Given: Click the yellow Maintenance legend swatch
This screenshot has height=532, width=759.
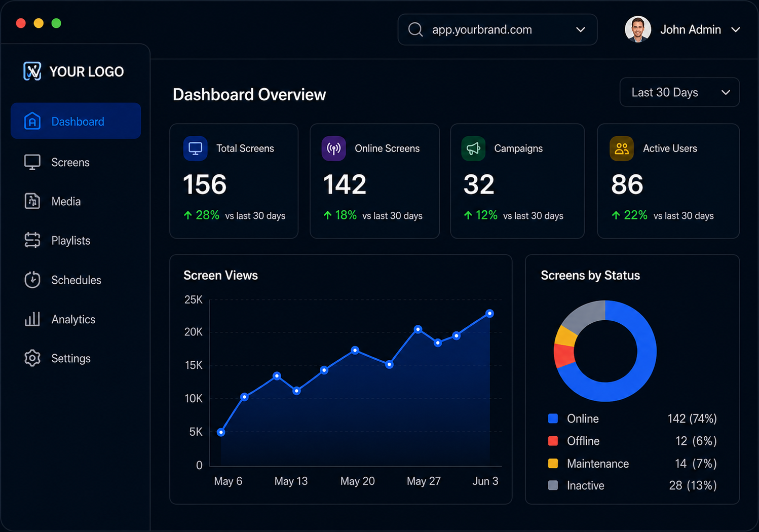Looking at the screenshot, I should click(x=553, y=463).
